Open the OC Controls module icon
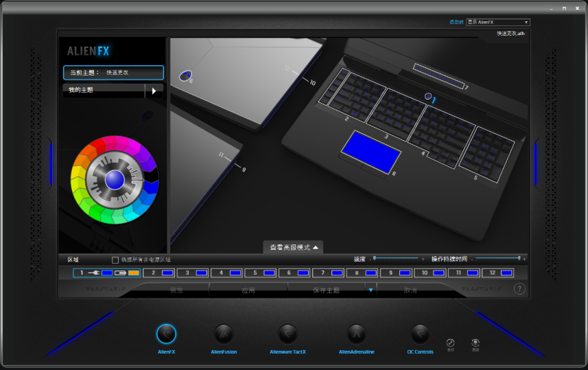This screenshot has width=588, height=370. pos(421,334)
